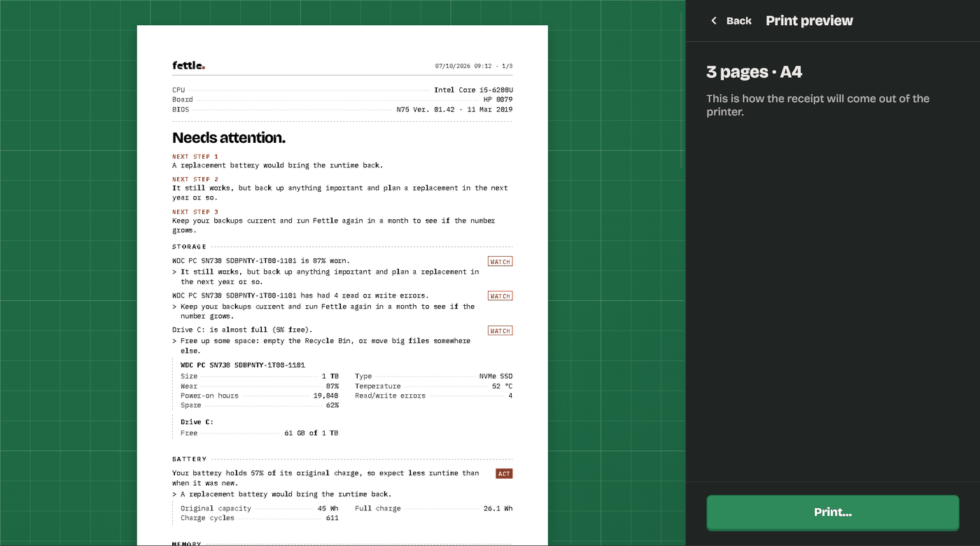Click the Free value "61 GB of 1 TB"
The height and width of the screenshot is (546, 980).
click(x=311, y=433)
